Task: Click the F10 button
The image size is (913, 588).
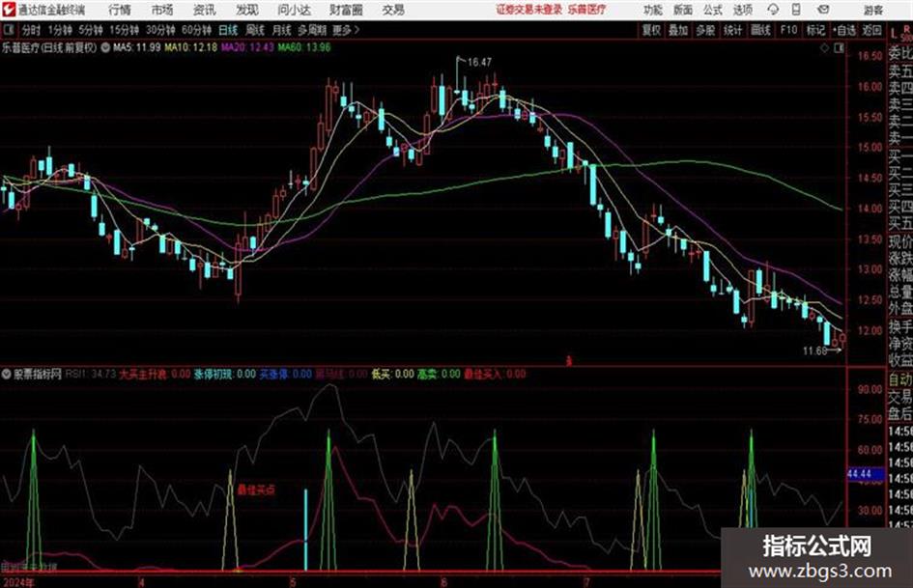Action: tap(788, 30)
